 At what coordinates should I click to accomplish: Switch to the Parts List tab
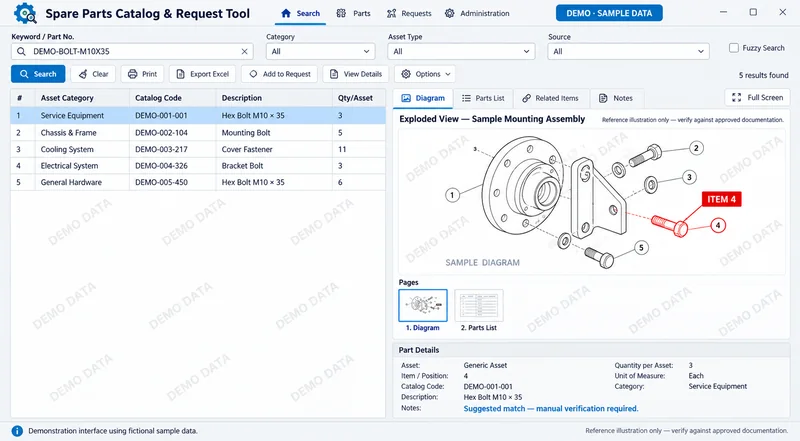[x=483, y=98]
